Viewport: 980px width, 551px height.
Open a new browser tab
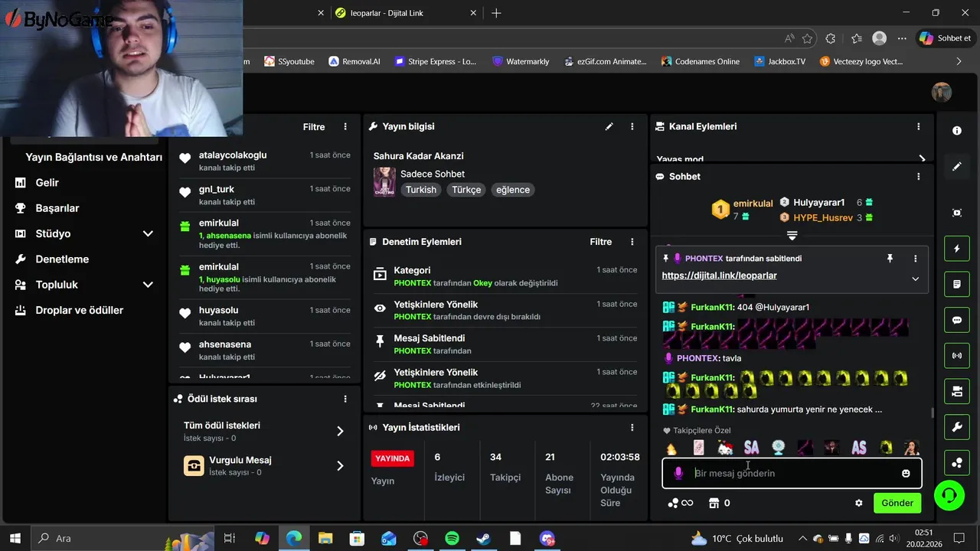[496, 13]
